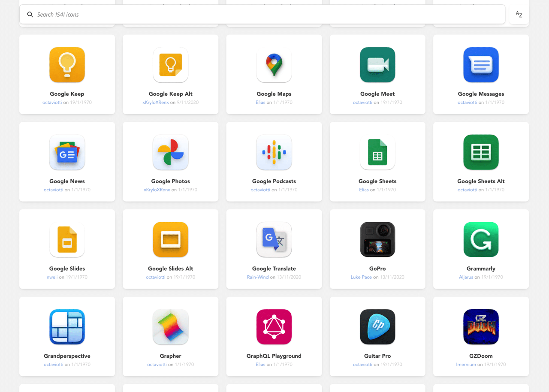
Task: Select the Google Keep Alt icon
Action: tap(171, 65)
